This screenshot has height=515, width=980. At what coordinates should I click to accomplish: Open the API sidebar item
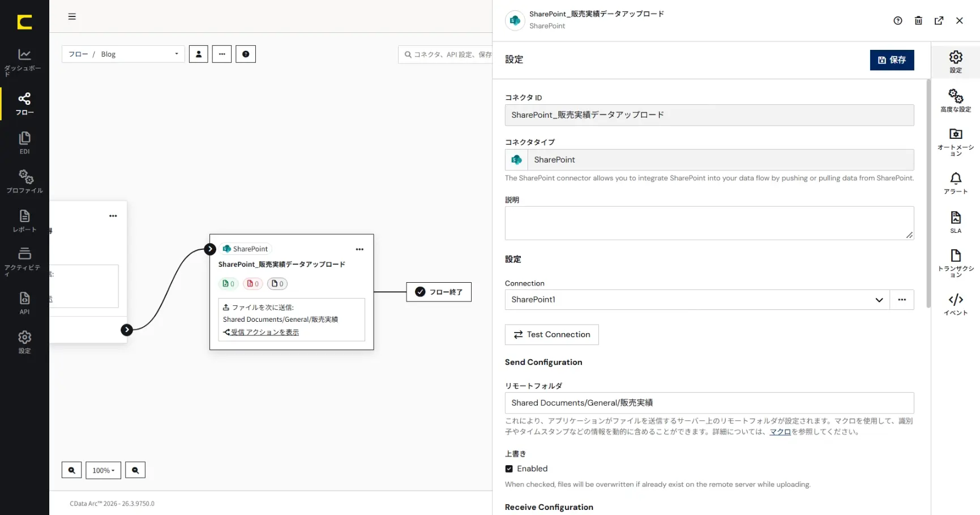click(x=24, y=303)
